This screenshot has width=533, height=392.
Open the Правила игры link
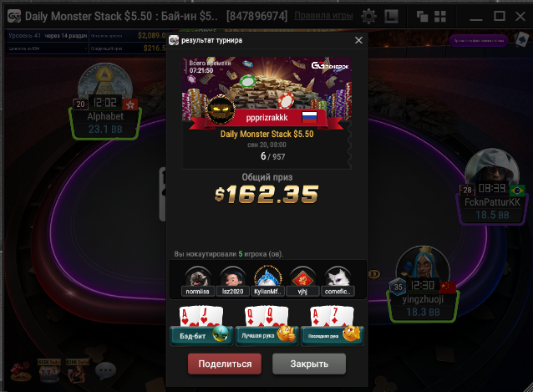(323, 16)
